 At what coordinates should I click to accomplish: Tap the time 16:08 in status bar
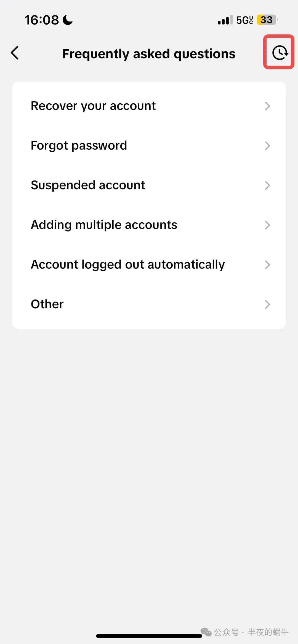point(42,20)
